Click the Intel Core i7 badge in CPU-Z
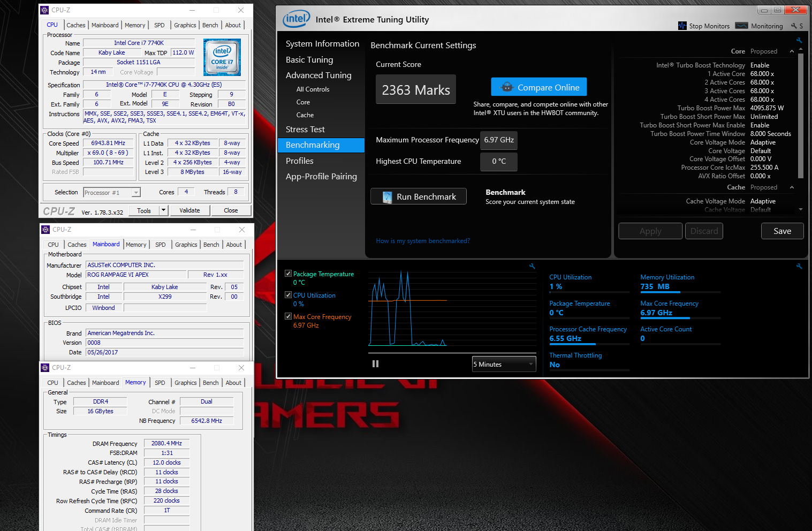The image size is (812, 531). click(222, 57)
